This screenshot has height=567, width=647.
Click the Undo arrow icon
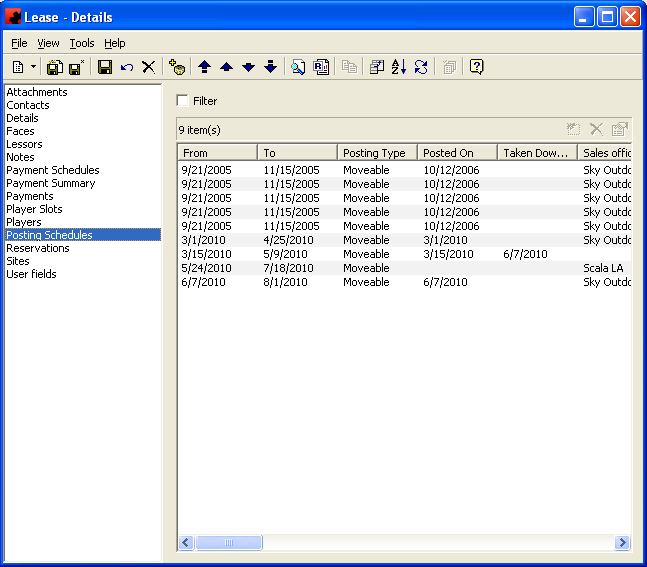click(x=126, y=67)
